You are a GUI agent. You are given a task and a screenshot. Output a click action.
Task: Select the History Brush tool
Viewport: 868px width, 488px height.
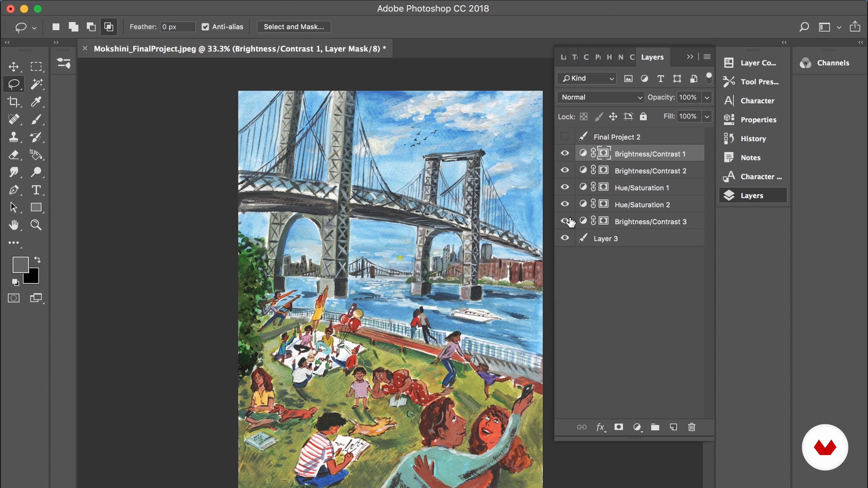[36, 137]
